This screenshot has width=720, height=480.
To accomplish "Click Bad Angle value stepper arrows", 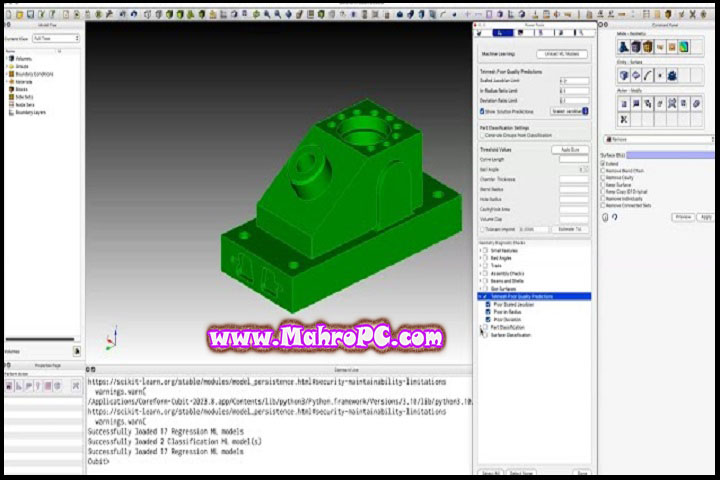I will coord(586,169).
